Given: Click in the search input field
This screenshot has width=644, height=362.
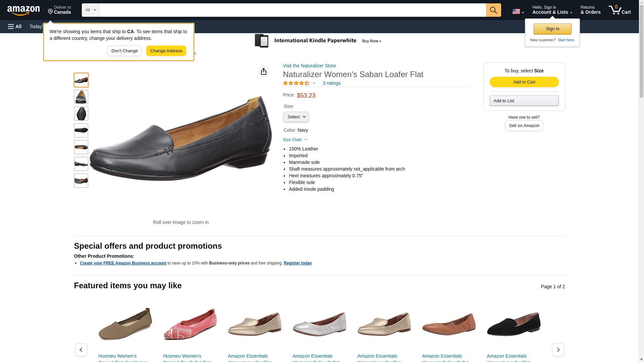Looking at the screenshot, I should 292,10.
